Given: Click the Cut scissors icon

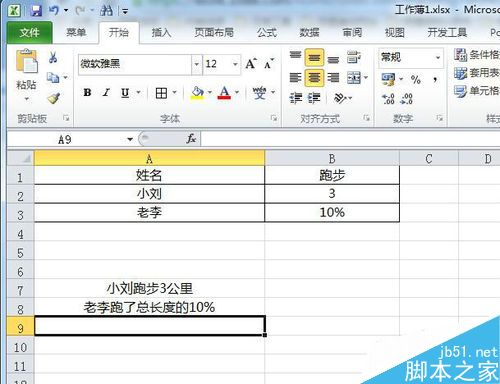Looking at the screenshot, I should click(x=53, y=57).
